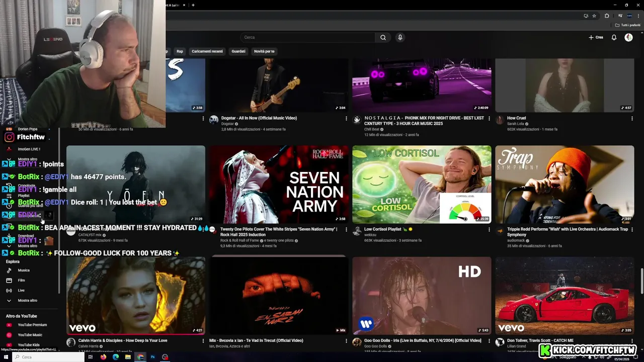The height and width of the screenshot is (362, 644).
Task: Select the Guardati filter chip
Action: click(x=238, y=51)
